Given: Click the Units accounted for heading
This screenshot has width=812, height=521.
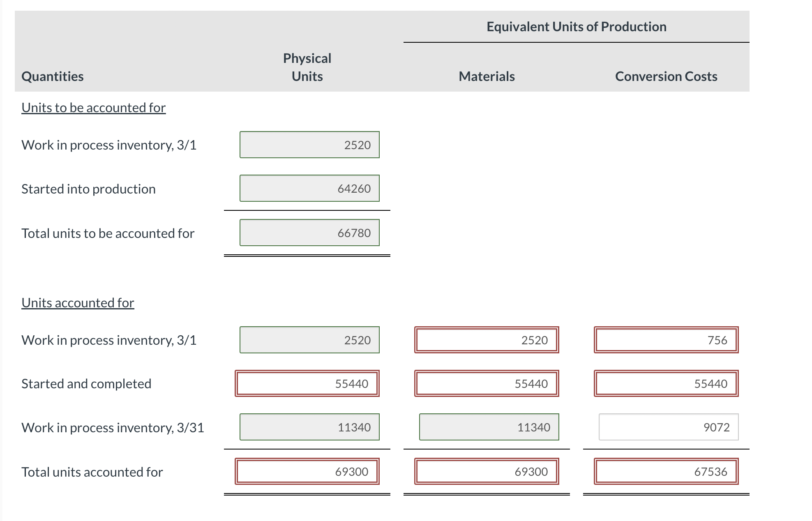Looking at the screenshot, I should [78, 303].
